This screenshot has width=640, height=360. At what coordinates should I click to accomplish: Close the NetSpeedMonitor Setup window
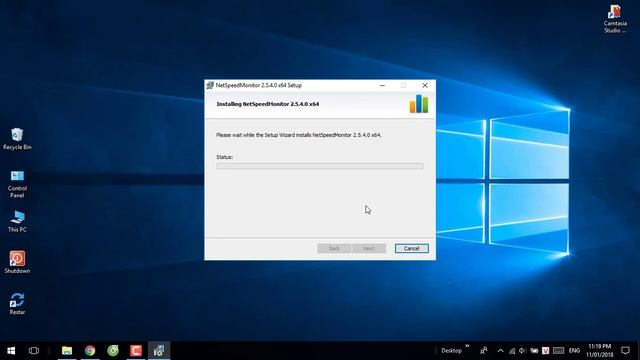coord(425,85)
